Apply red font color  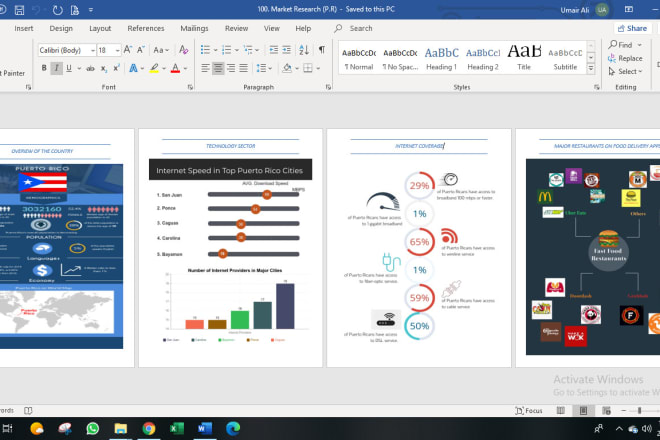click(176, 68)
